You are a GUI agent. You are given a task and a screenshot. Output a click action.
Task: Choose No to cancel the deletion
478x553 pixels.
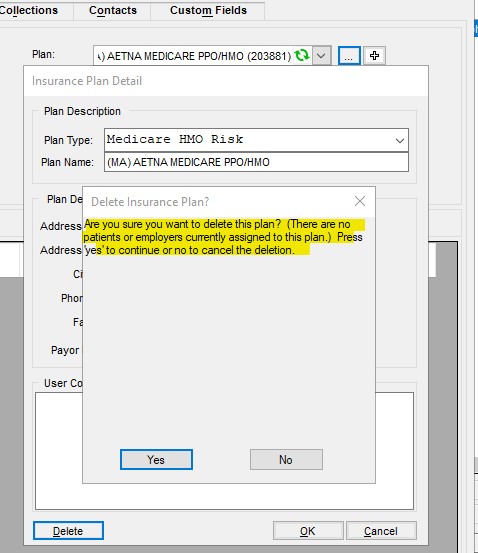coord(286,460)
